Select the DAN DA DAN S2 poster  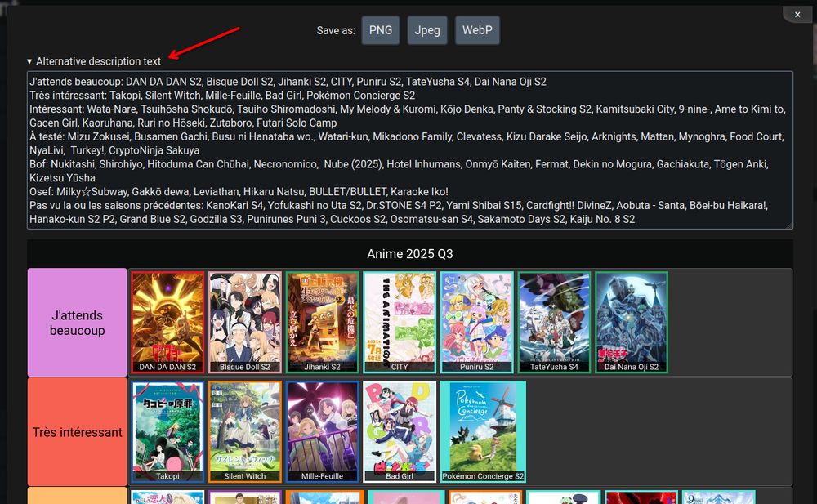pos(167,322)
